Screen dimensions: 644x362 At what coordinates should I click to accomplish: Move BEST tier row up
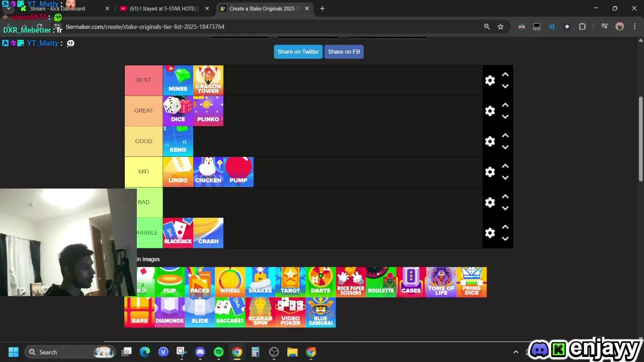click(x=505, y=74)
